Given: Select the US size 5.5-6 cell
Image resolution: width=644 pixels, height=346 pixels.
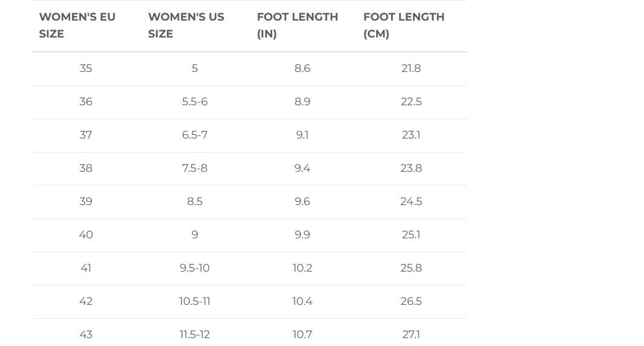Looking at the screenshot, I should [x=195, y=102].
